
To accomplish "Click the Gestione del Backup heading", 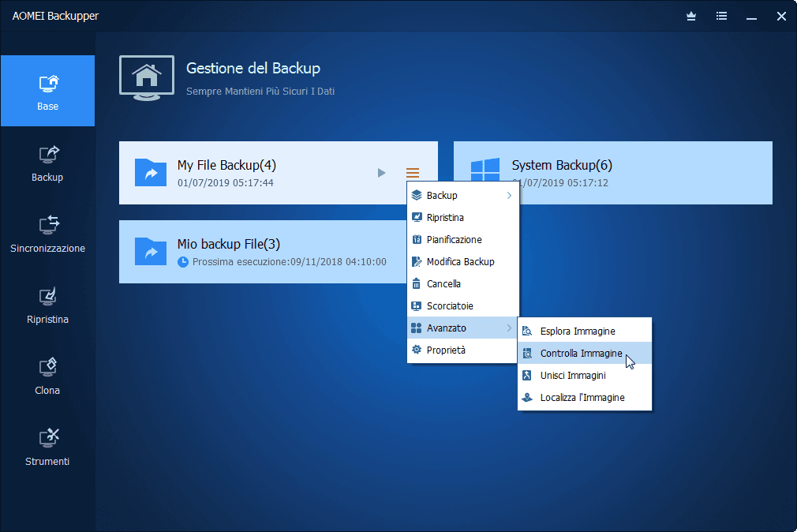I will click(x=253, y=68).
